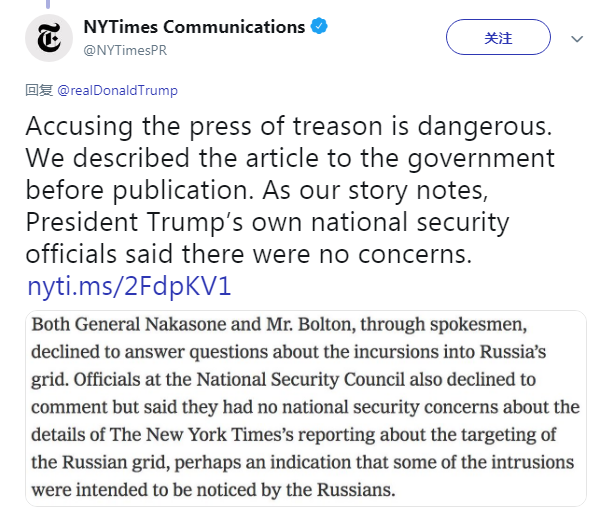Image resolution: width=614 pixels, height=511 pixels.
Task: Follow the nyti.ms/2FdpKV1 link
Action: (x=130, y=287)
